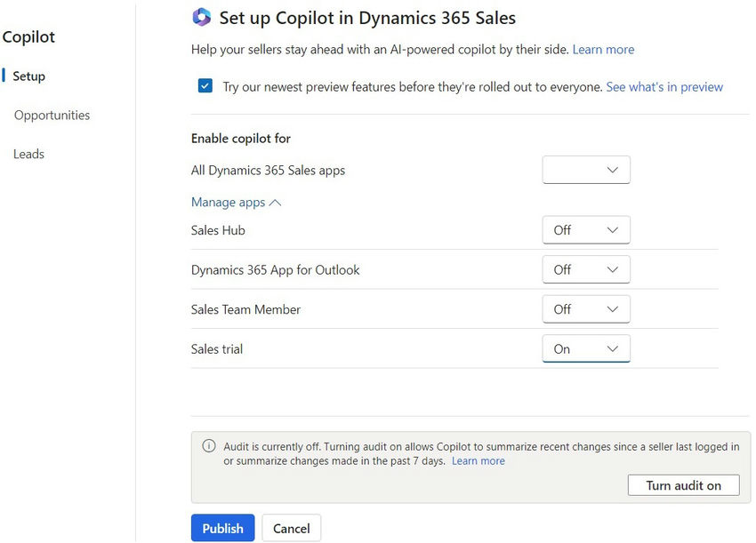Open the All Dynamics 365 Sales apps dropdown
The height and width of the screenshot is (543, 756).
(586, 169)
